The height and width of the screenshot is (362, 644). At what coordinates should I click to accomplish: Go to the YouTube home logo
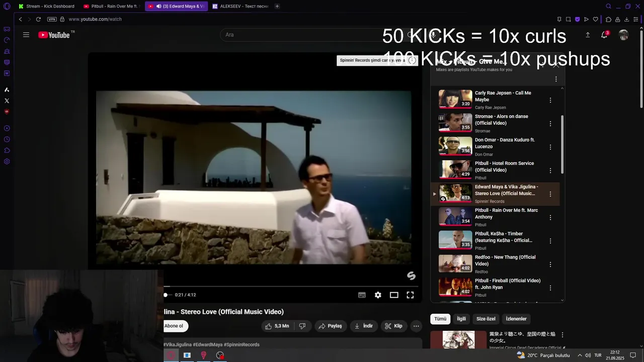tap(54, 35)
